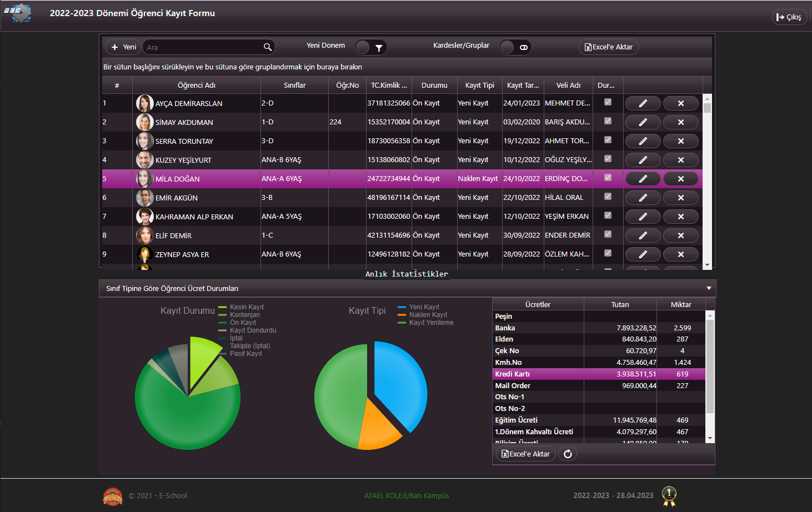Select Mail Order row in fees table
Viewport: 812px width, 512px height.
pyautogui.click(x=599, y=386)
